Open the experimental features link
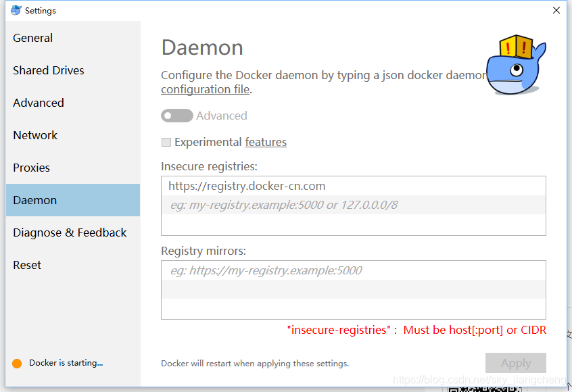This screenshot has width=572, height=392. pos(266,142)
